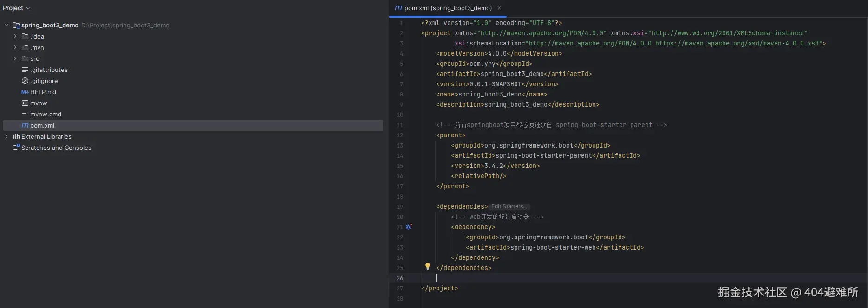Click the src folder icon
Screen dimensions: 868x308
[25, 58]
